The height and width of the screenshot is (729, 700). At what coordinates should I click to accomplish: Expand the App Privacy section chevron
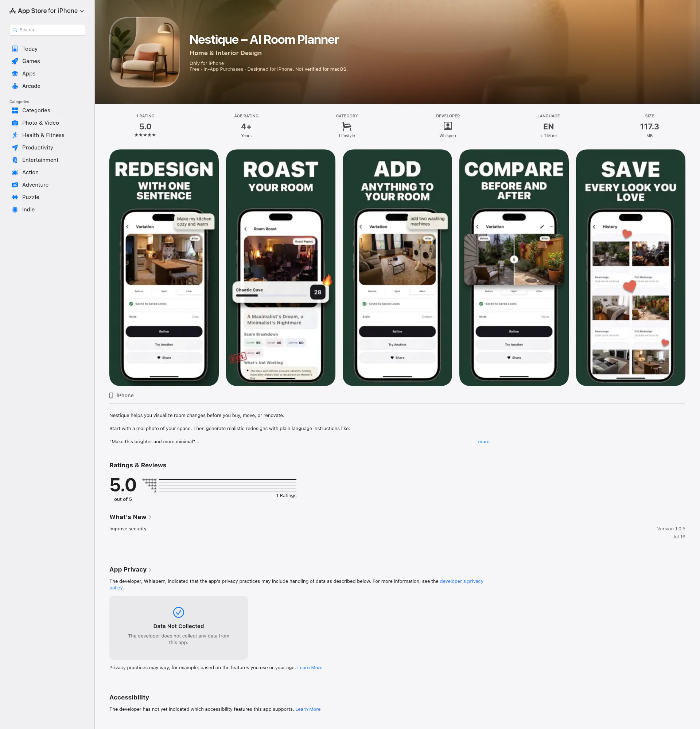pos(150,570)
